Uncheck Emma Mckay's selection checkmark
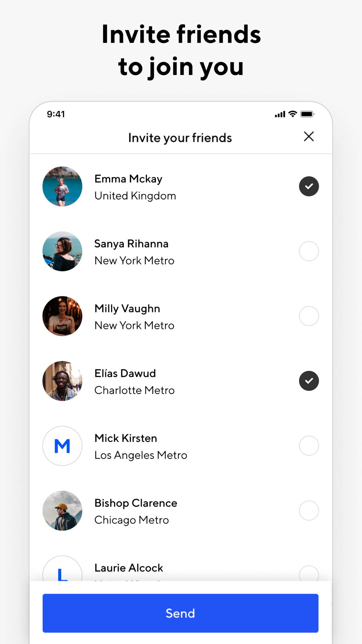362x644 pixels. tap(309, 187)
